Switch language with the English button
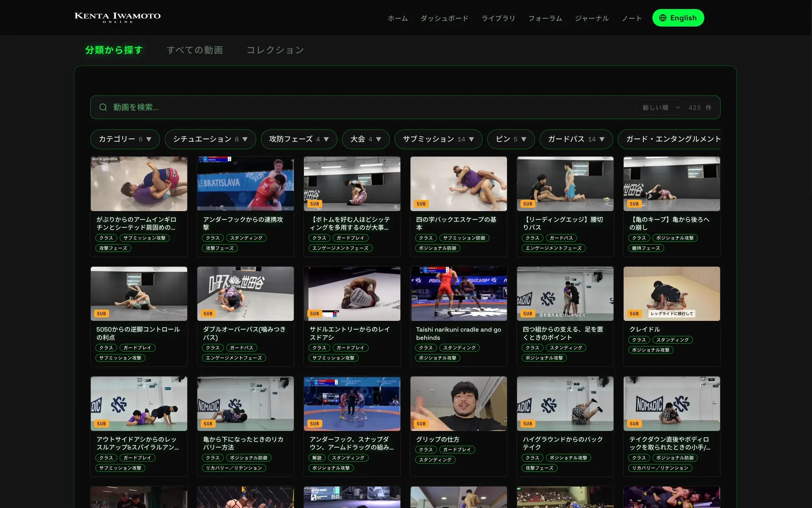 [x=678, y=18]
